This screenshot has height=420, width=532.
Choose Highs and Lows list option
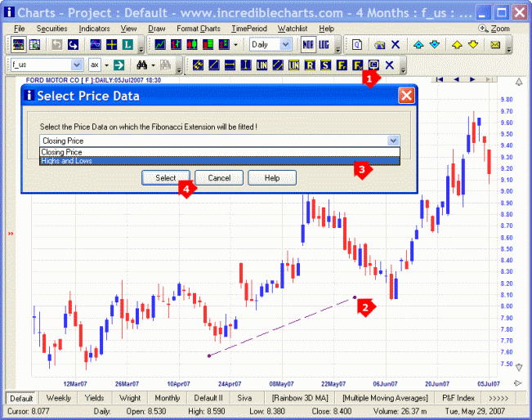220,161
